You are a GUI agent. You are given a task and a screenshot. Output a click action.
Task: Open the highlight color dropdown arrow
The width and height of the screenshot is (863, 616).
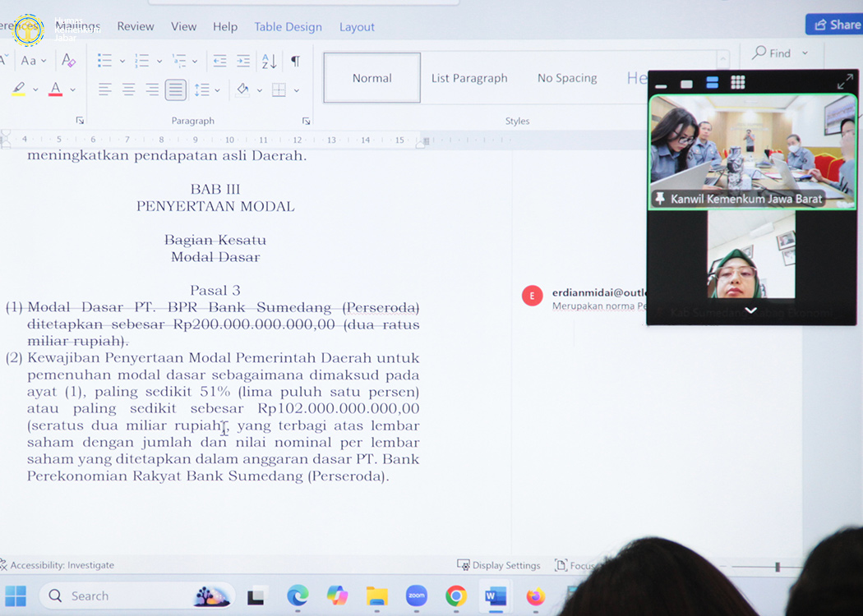[35, 90]
